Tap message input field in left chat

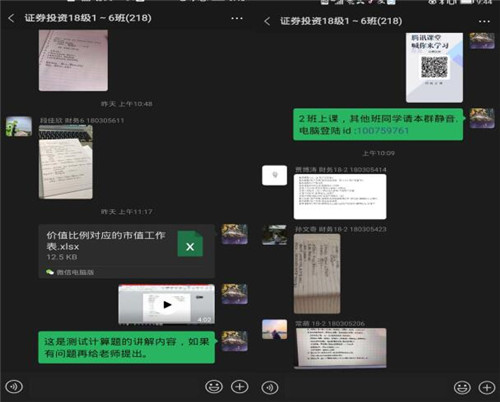point(114,387)
